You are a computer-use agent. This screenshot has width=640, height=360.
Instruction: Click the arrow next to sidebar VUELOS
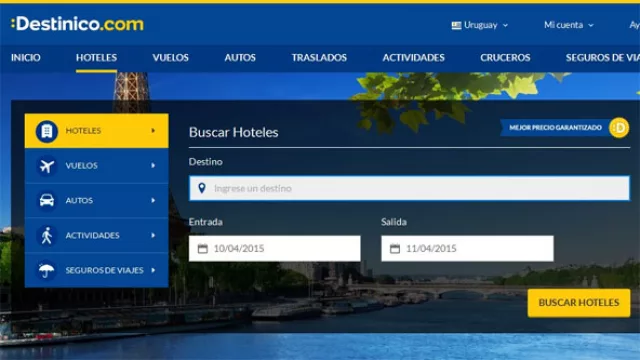pyautogui.click(x=153, y=166)
